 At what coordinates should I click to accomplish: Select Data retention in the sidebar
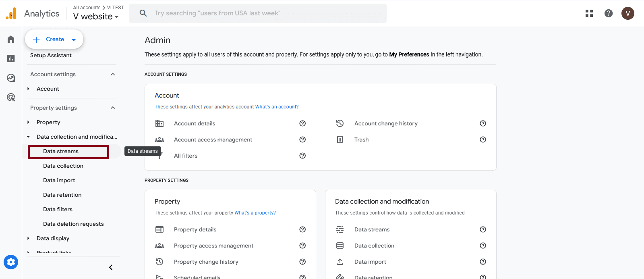(62, 195)
